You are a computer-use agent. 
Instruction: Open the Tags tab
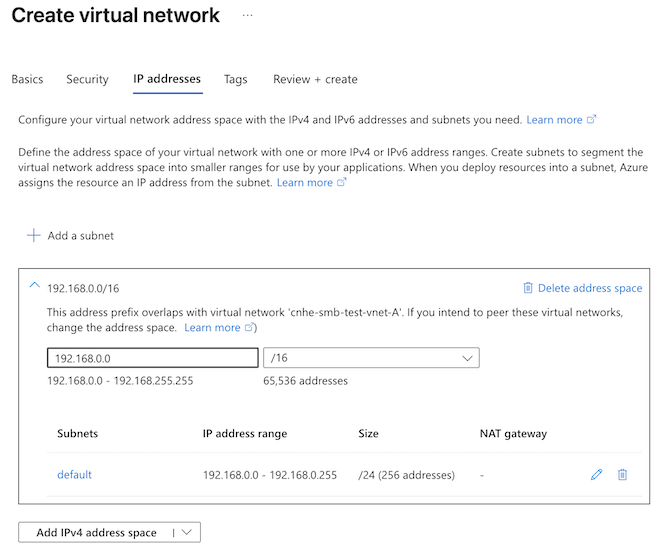236,79
